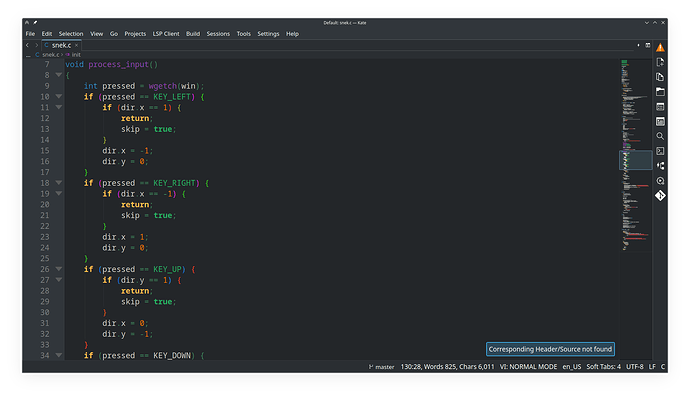Open the en_US language selector
Screen dimensions: 690x398
click(x=572, y=367)
